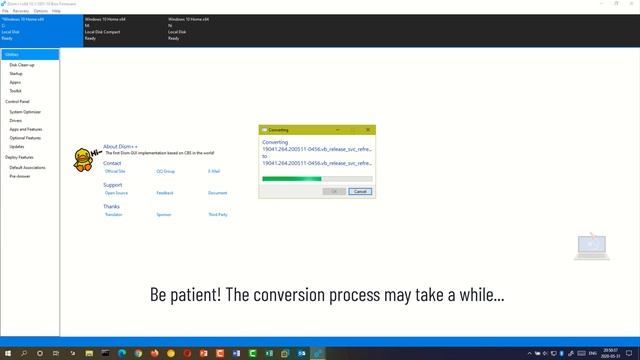Launch Google Chrome from the taskbar
This screenshot has height=360, width=640.
tap(138, 353)
